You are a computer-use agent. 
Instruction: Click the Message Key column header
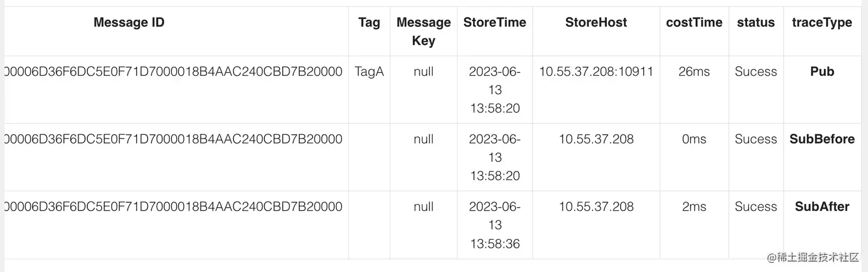tap(424, 32)
